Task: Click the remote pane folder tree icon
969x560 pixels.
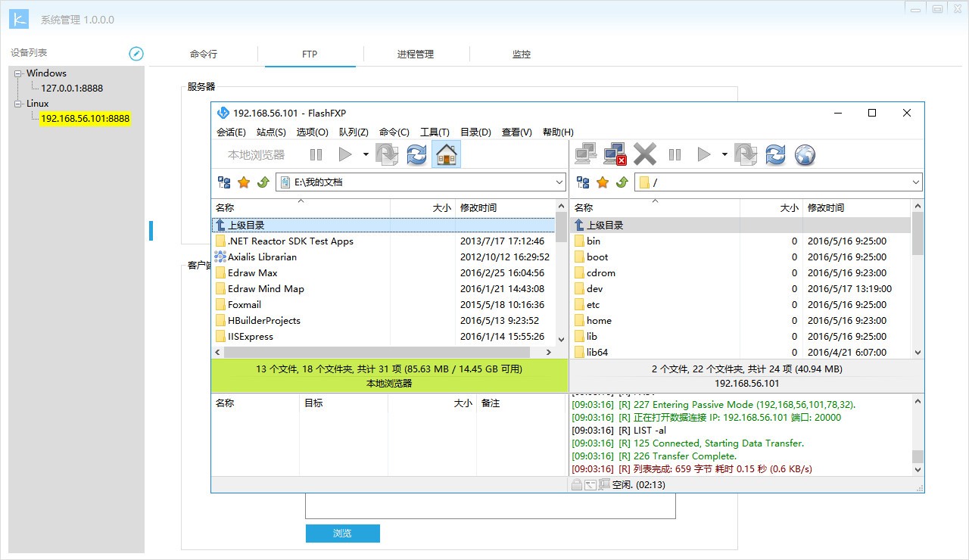Action: click(x=583, y=182)
